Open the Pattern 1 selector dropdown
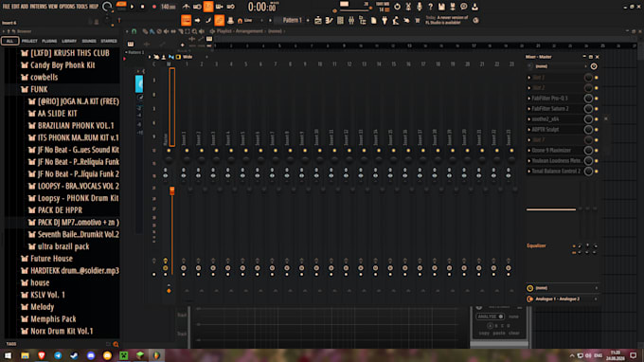The width and height of the screenshot is (644, 362). 292,20
